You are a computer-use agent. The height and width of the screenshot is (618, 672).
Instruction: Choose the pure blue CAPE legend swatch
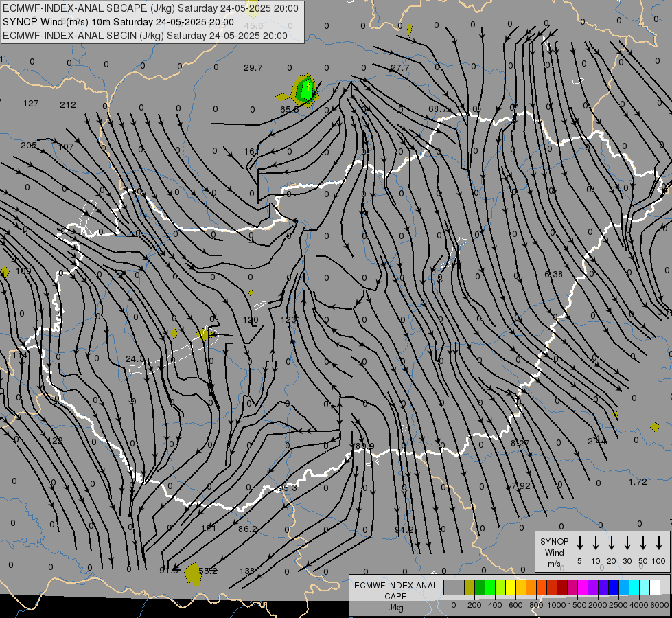point(614,588)
